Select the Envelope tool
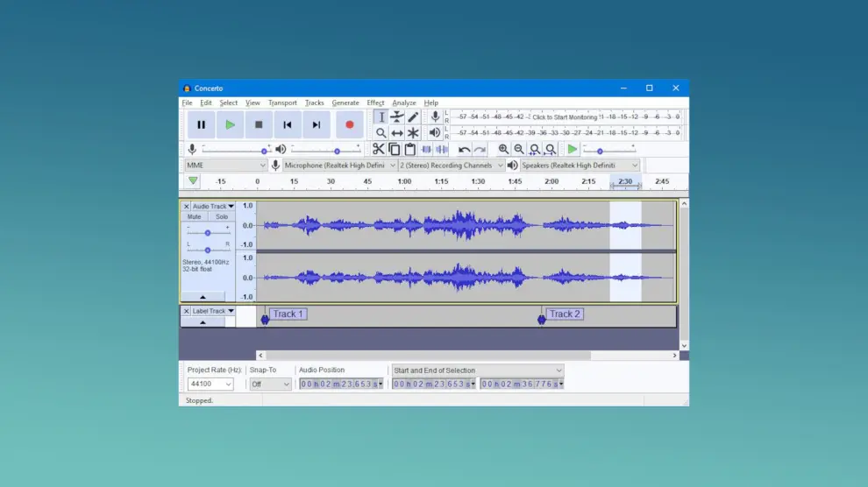This screenshot has height=487, width=868. [x=397, y=117]
